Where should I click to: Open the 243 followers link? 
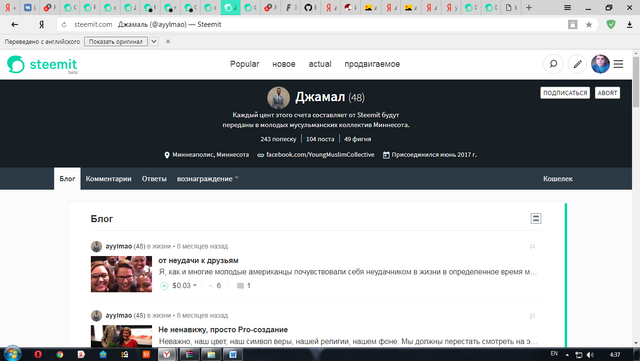coord(278,139)
